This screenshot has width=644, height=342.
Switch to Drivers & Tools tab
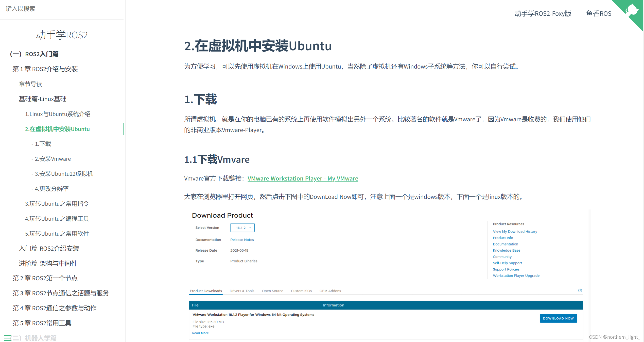pyautogui.click(x=242, y=291)
